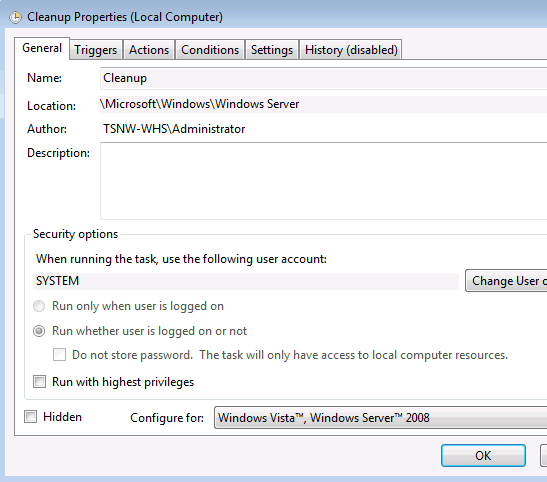Image resolution: width=547 pixels, height=482 pixels.
Task: Enable Run with highest privileges
Action: point(39,382)
